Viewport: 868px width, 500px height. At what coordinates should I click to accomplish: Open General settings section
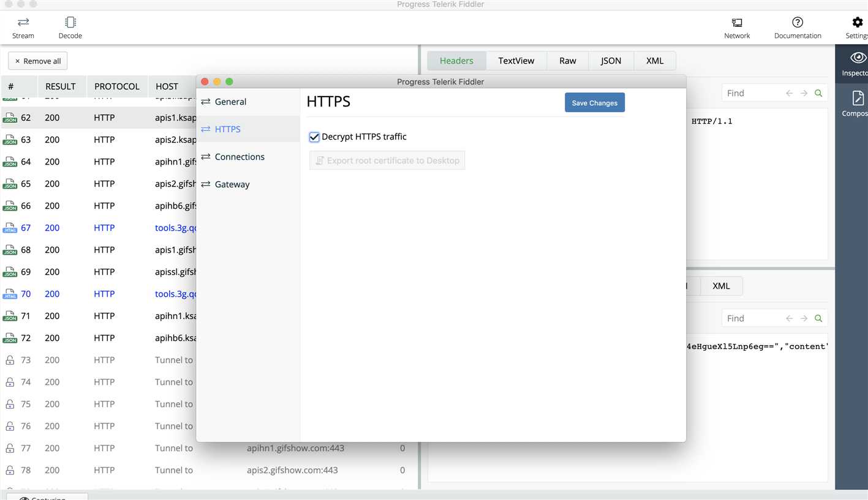click(248, 102)
